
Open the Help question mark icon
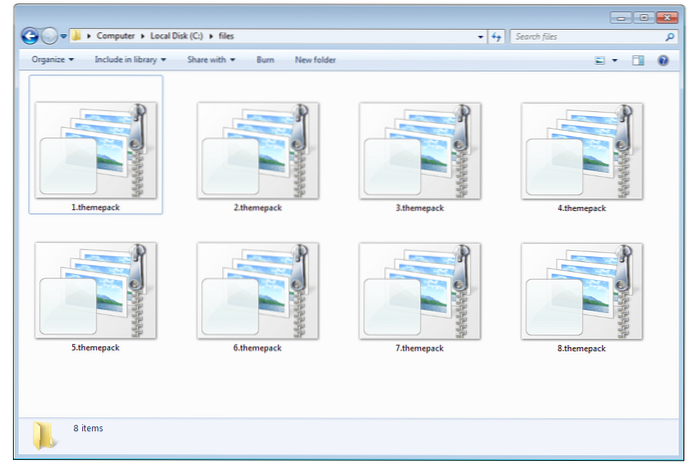662,60
